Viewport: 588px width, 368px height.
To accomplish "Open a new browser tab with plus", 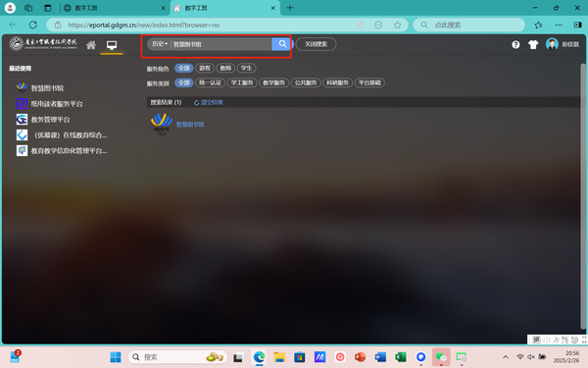I will tap(290, 8).
